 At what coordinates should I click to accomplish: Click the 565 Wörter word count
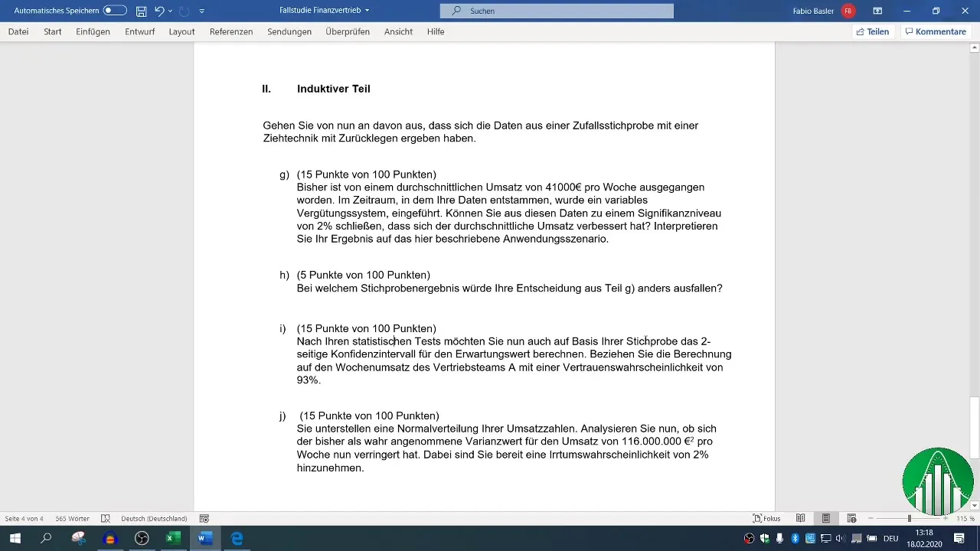point(72,518)
